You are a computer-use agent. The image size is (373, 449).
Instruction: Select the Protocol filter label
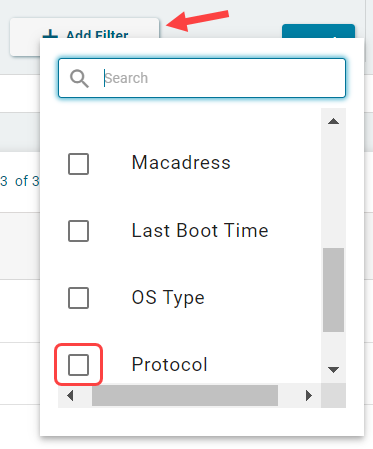coord(170,364)
